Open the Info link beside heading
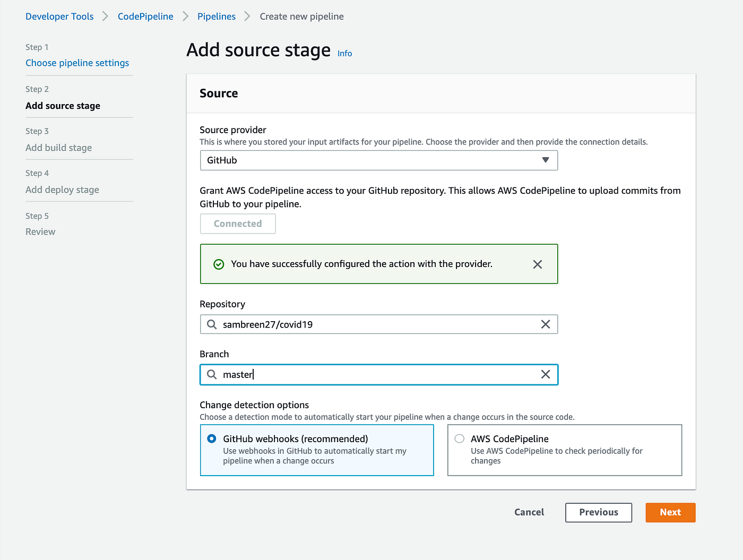 [344, 54]
